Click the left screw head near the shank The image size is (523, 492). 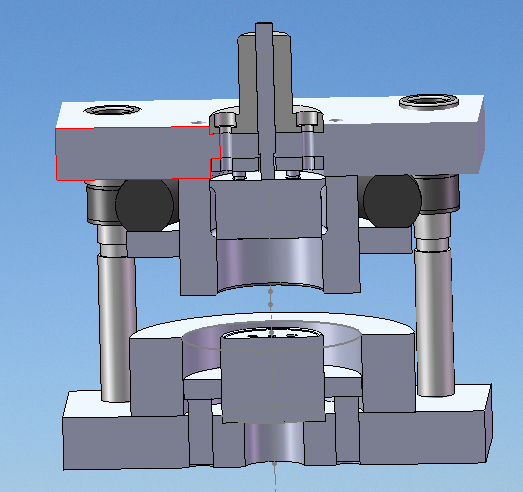tap(225, 120)
